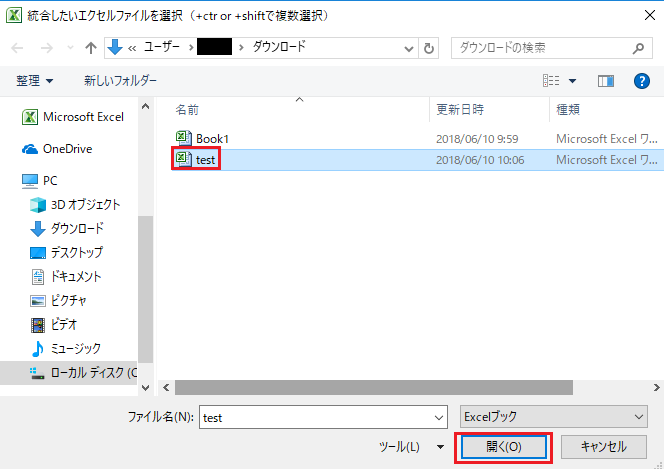Refresh the Downloads folder listing
The width and height of the screenshot is (664, 469).
(x=429, y=48)
